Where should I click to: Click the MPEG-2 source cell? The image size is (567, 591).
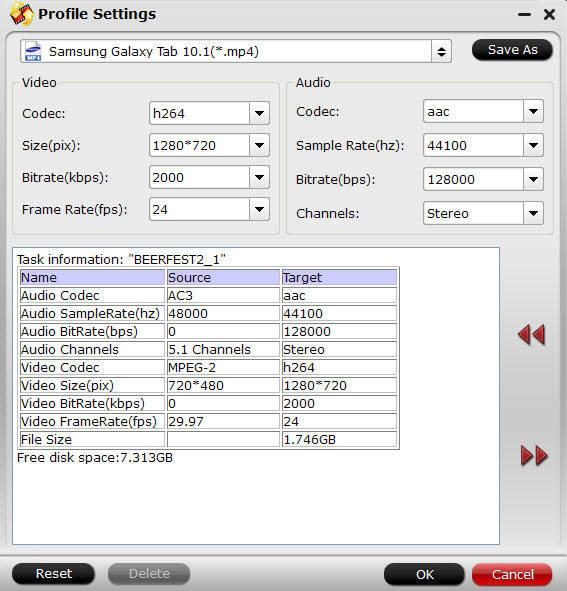coord(223,367)
